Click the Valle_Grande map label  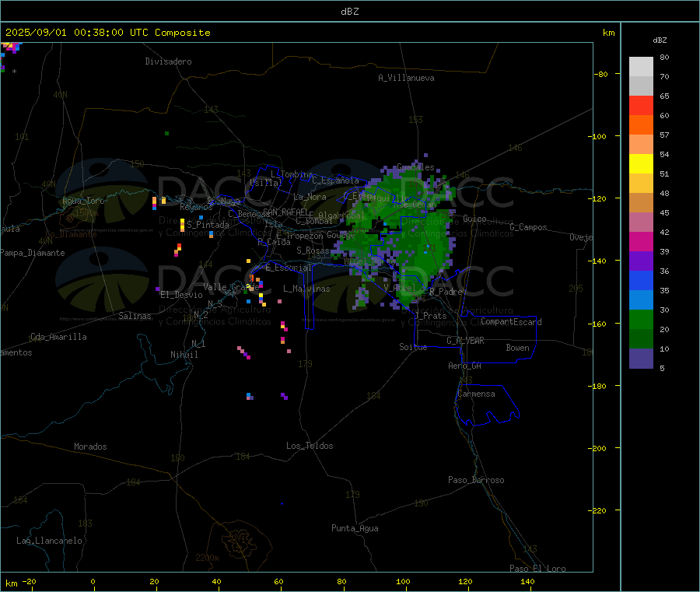point(231,287)
